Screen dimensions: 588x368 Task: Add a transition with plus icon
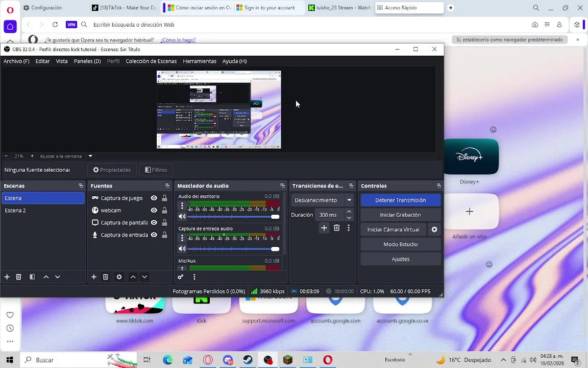coord(324,228)
